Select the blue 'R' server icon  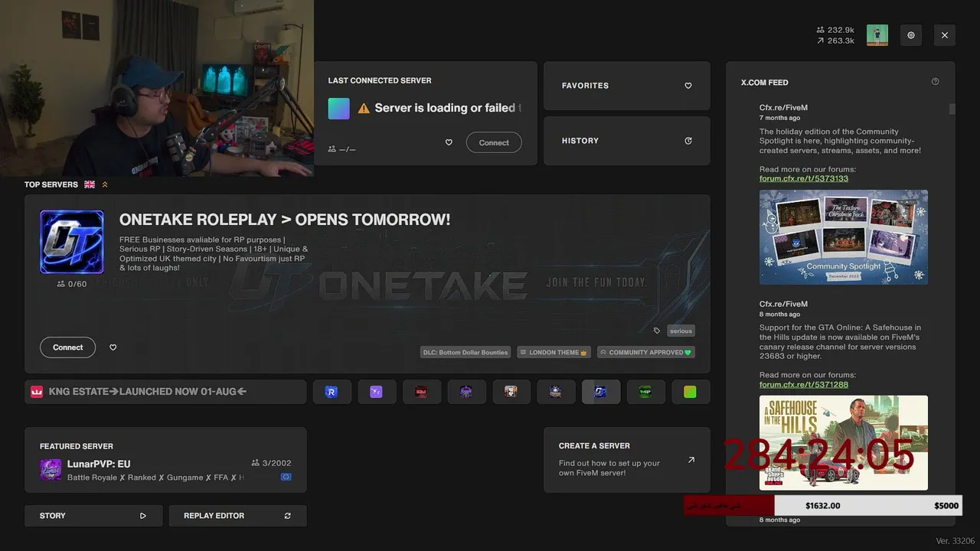point(332,392)
